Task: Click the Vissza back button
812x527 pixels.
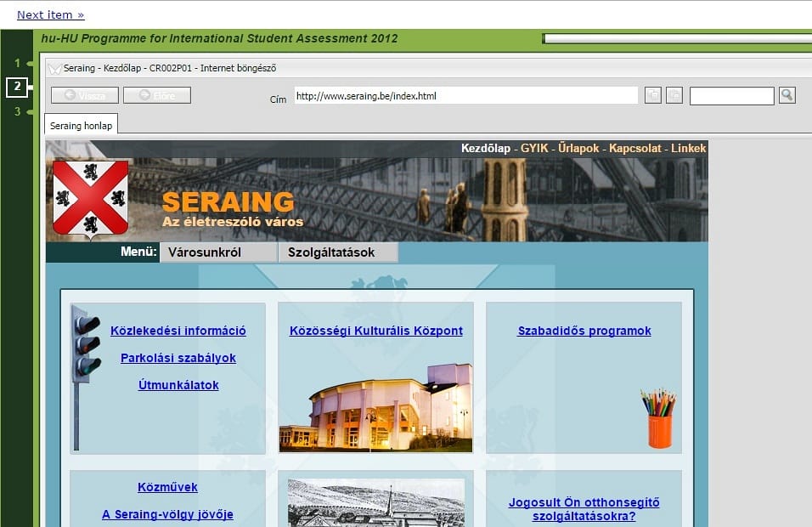Action: [x=85, y=95]
